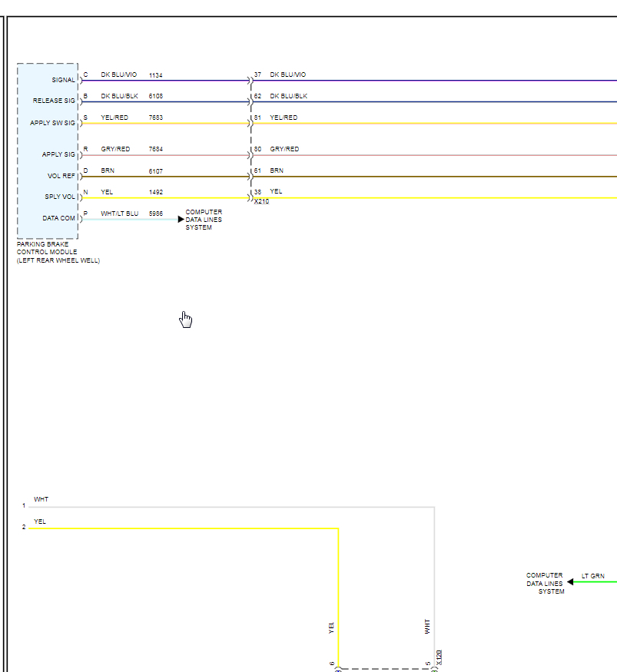Click pin 5 below vertical WHT wire
Viewport: 617px width, 672px height.
click(428, 664)
